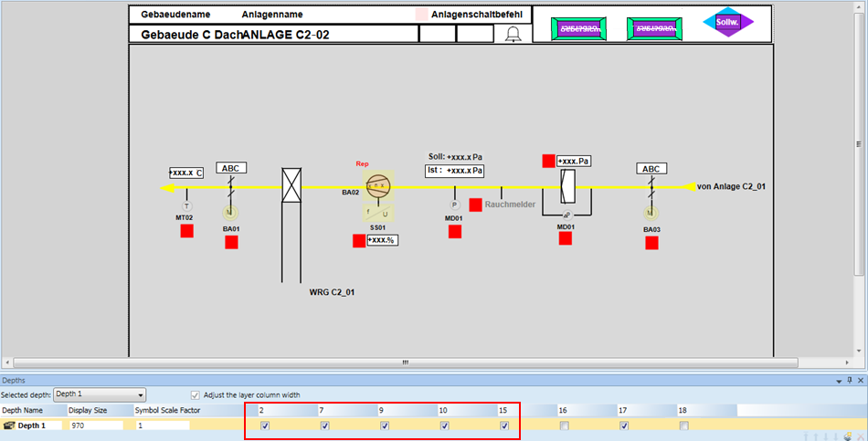Toggle Adjust the layer column width checkbox
Viewport: 868px width, 441px height.
195,394
